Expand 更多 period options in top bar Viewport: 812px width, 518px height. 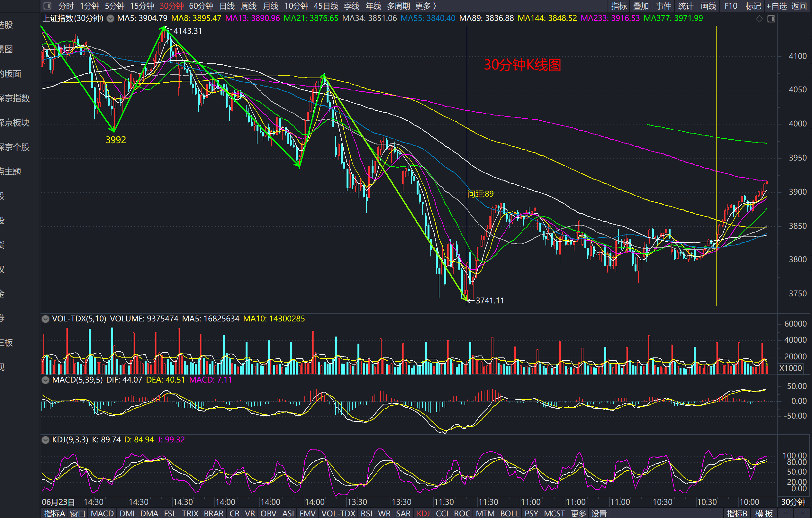click(426, 6)
